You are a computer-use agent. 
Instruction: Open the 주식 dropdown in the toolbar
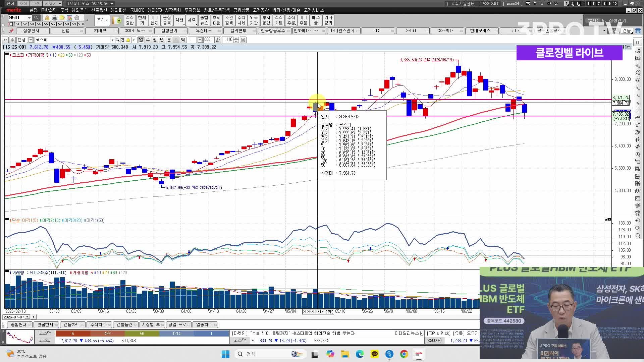point(102,20)
